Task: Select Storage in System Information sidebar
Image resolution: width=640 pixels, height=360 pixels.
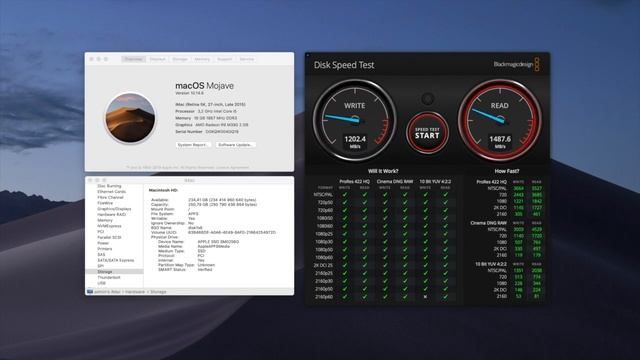Action: click(114, 271)
